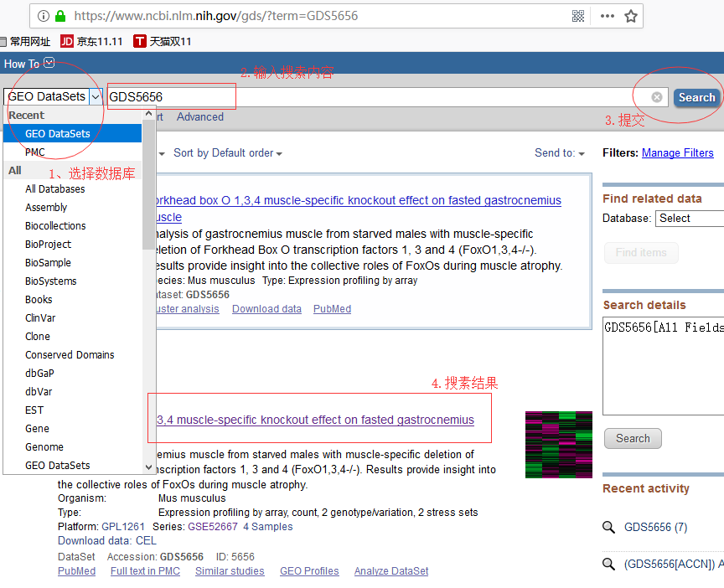Choose BioSample database option
The width and height of the screenshot is (724, 588).
pos(73,263)
